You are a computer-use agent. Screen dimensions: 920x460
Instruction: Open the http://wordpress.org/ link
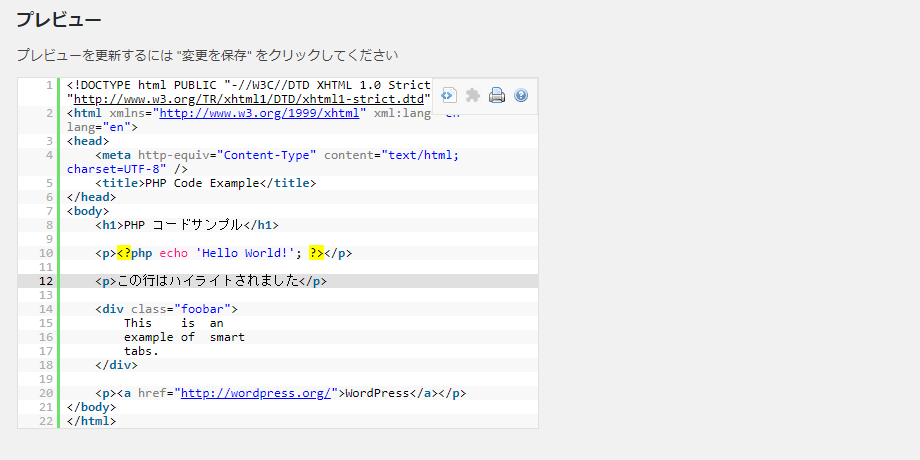(255, 393)
